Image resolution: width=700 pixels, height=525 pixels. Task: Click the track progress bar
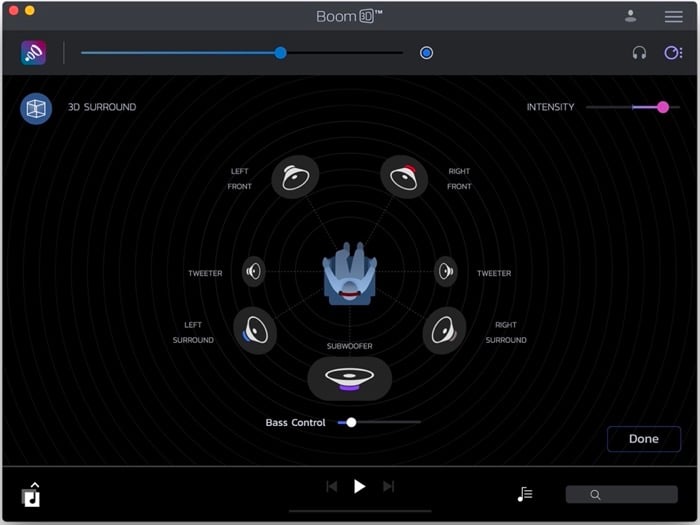point(360,511)
